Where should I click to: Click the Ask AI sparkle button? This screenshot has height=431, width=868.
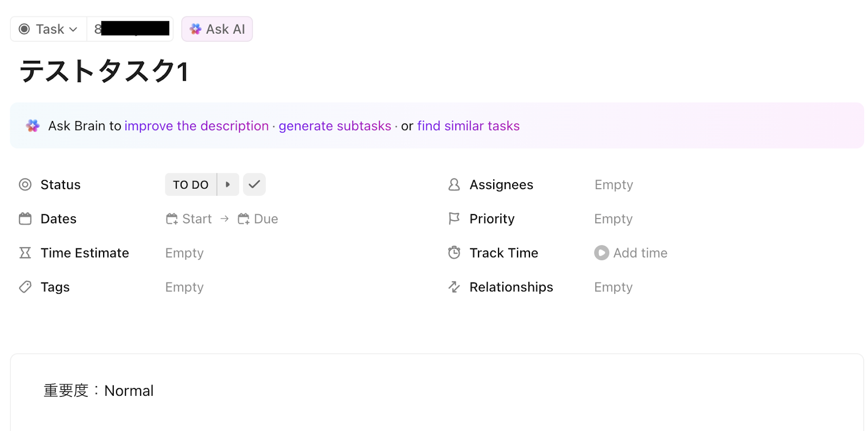[217, 29]
